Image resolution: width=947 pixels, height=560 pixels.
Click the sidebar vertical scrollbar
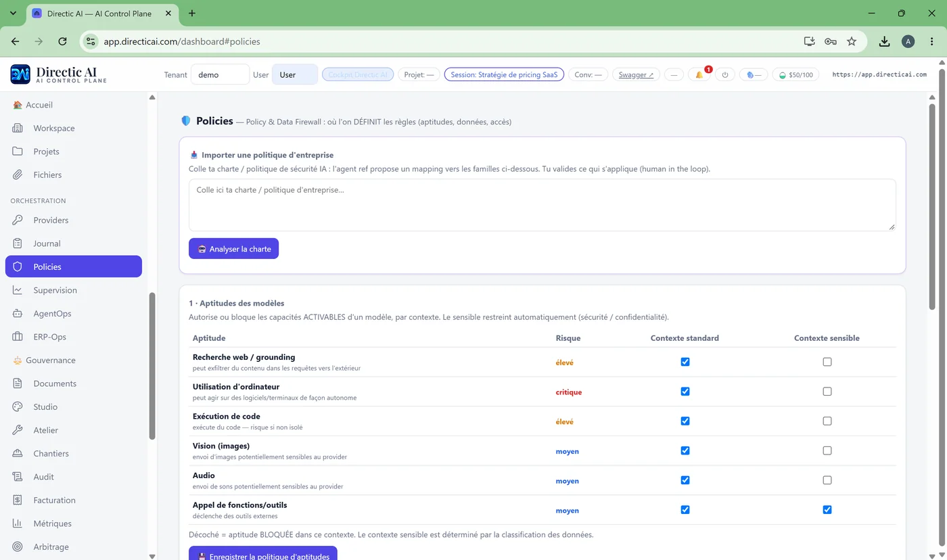point(152,366)
